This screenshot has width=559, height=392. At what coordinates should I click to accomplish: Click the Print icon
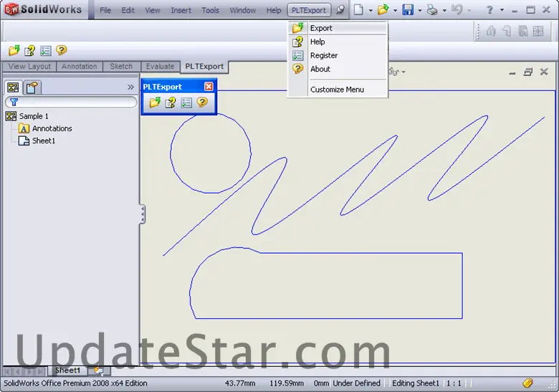click(x=432, y=9)
